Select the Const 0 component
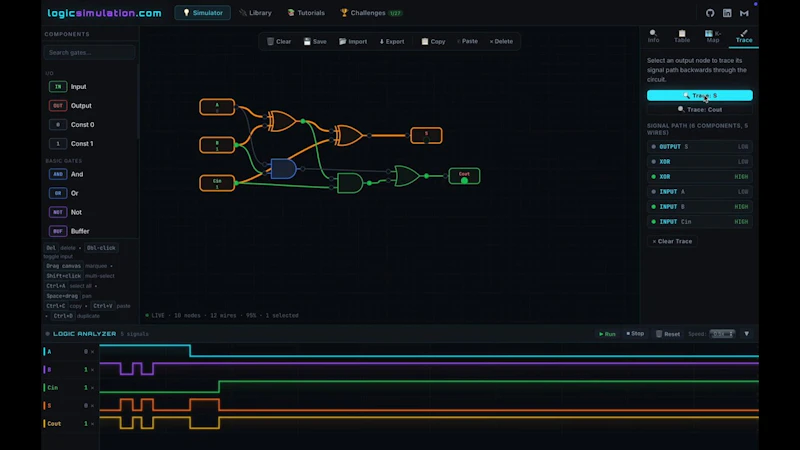800x450 pixels. click(x=90, y=124)
